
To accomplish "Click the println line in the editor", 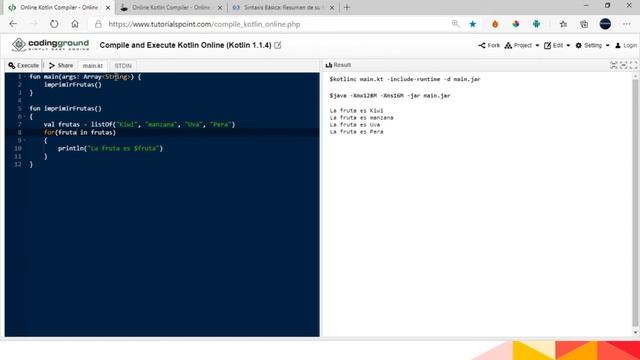I will tap(110, 148).
